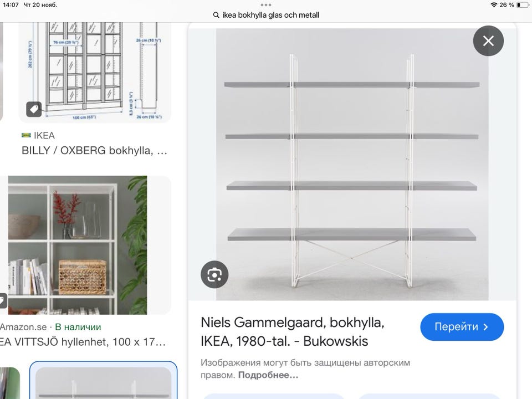Select the highlighted shelf thumbnail at bottom left
Viewport: 532px width, 399px height.
tap(103, 380)
